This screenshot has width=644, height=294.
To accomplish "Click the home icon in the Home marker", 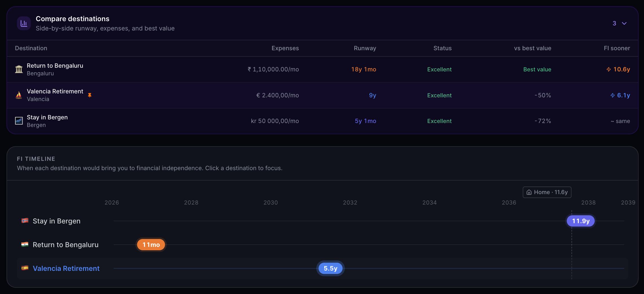I will coord(529,192).
